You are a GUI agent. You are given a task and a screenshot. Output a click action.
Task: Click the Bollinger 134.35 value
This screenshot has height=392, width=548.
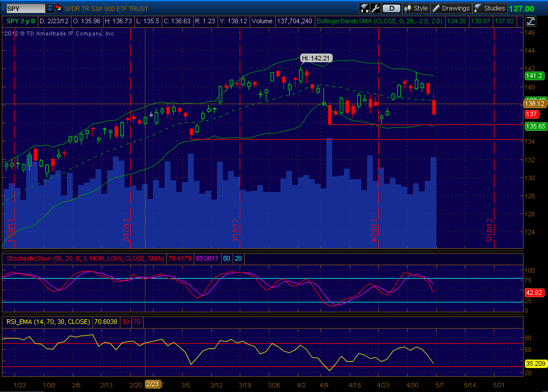457,22
